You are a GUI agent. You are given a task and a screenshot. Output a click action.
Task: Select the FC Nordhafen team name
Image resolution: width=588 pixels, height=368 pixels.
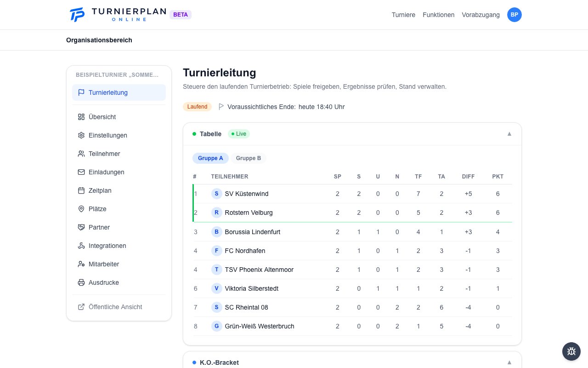point(245,251)
